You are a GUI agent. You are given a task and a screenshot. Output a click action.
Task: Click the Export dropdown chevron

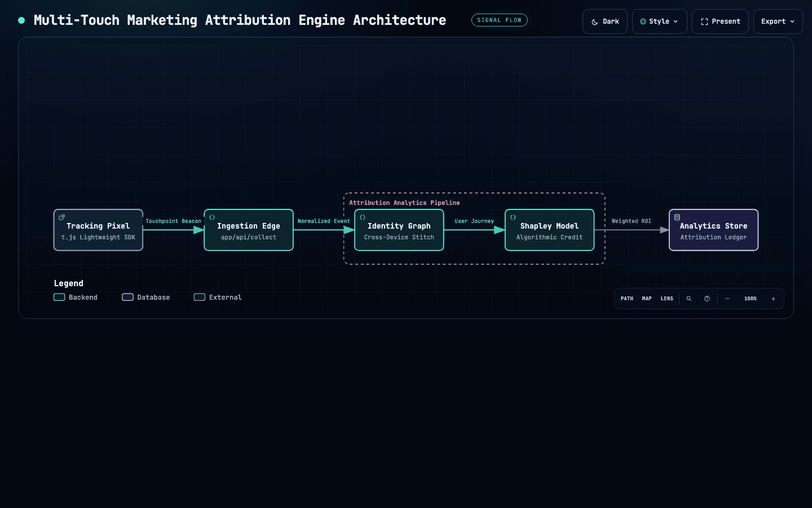792,21
